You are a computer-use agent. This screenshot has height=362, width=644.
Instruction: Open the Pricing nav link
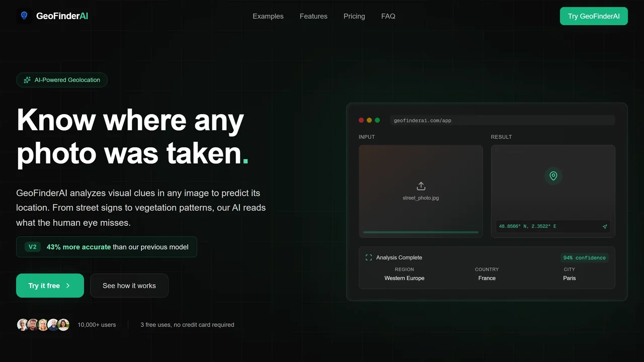[354, 16]
